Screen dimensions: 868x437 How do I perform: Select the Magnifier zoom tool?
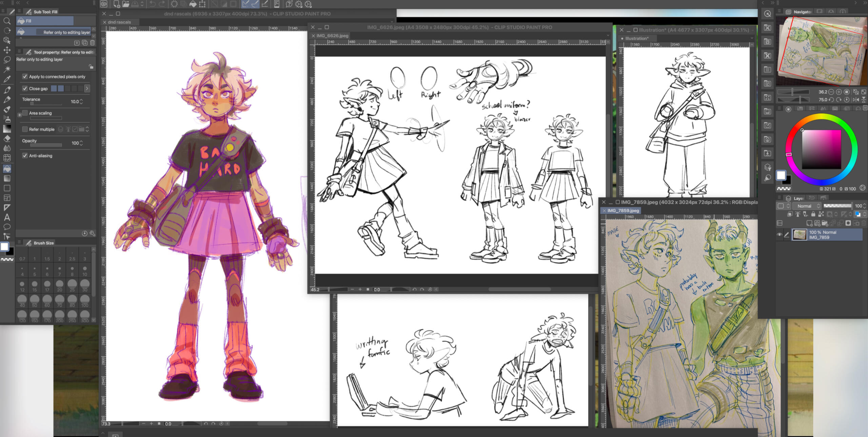click(x=7, y=21)
